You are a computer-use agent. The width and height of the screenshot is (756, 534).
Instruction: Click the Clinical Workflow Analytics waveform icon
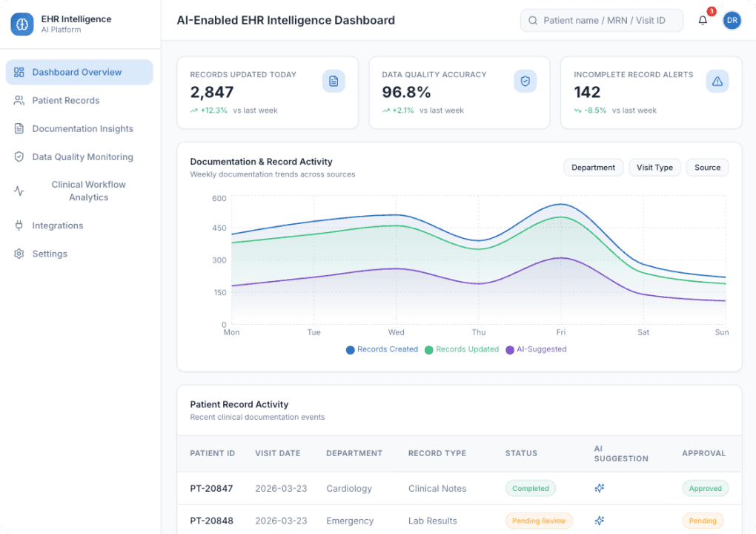19,191
